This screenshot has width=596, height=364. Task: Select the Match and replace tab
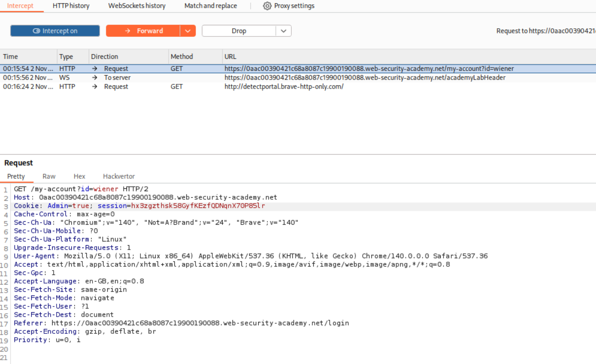[210, 6]
